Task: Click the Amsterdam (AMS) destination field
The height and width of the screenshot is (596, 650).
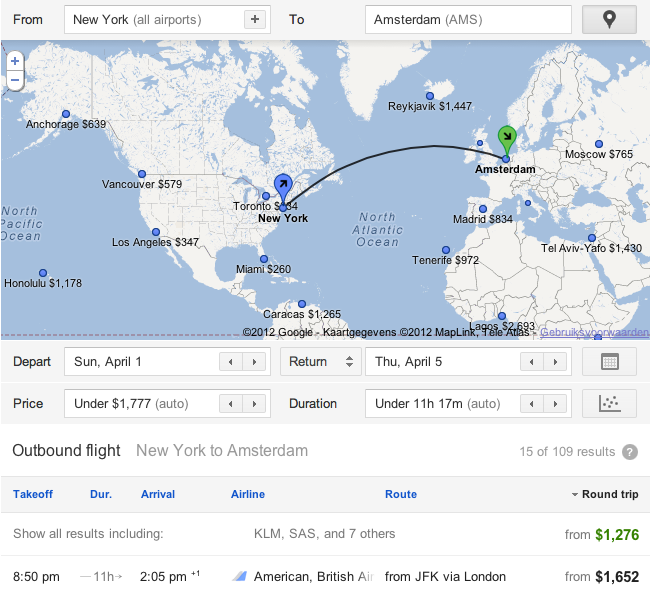Action: pos(468,20)
